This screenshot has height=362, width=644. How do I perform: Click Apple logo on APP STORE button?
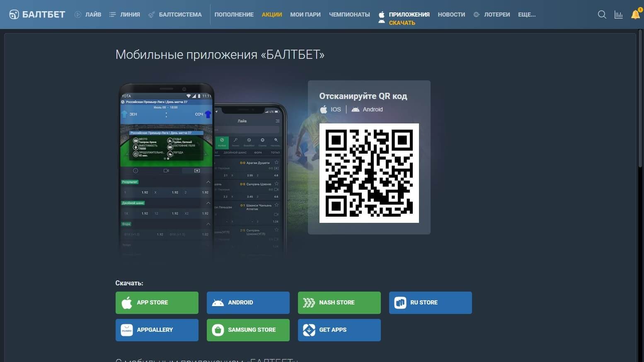pos(127,303)
